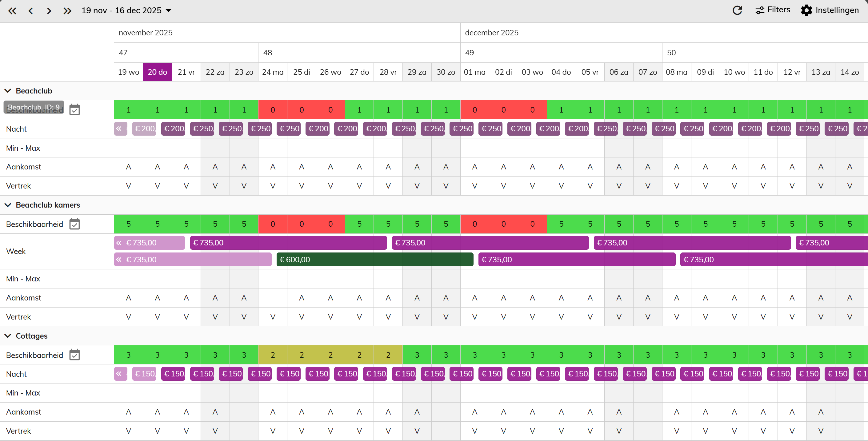Open the Filters panel
The width and height of the screenshot is (868, 441).
coord(772,10)
